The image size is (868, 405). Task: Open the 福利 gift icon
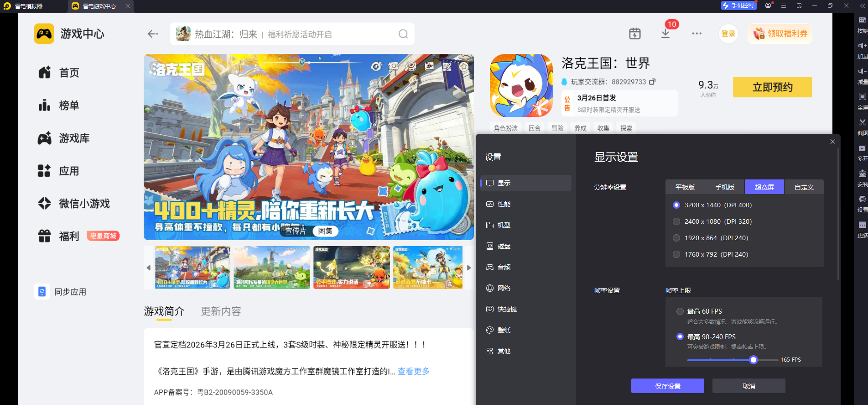click(45, 236)
